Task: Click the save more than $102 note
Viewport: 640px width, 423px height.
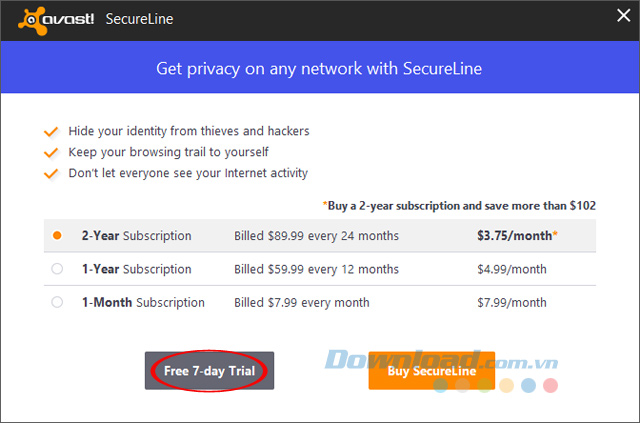Action: pos(459,205)
